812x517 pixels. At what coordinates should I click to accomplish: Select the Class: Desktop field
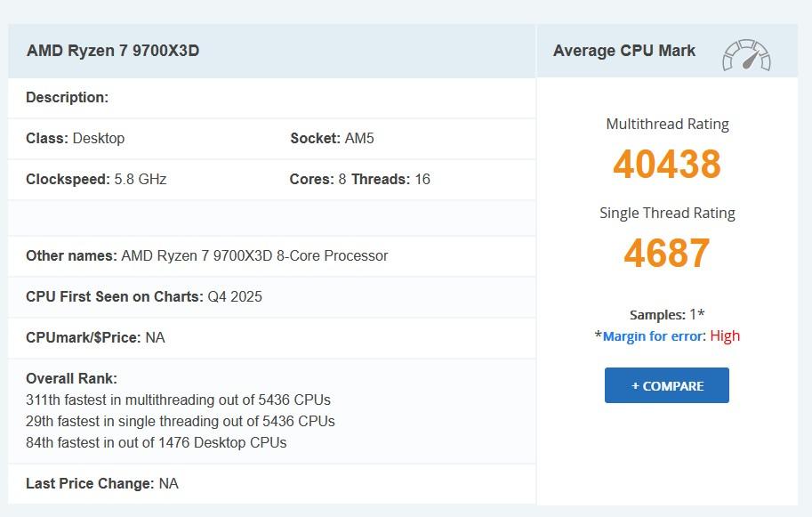[x=74, y=139]
